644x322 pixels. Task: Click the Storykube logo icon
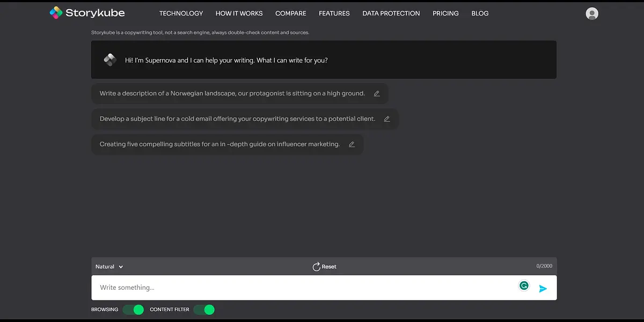tap(56, 13)
